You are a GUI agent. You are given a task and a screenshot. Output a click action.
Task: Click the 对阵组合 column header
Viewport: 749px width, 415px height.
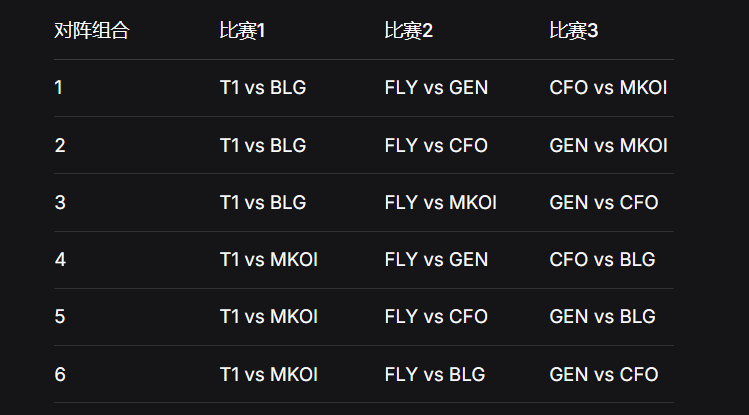click(x=91, y=31)
